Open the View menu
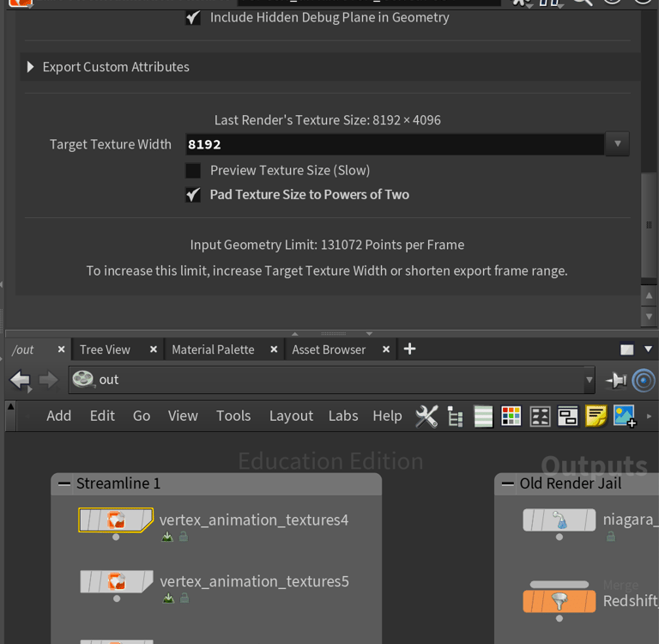659x644 pixels. 183,416
